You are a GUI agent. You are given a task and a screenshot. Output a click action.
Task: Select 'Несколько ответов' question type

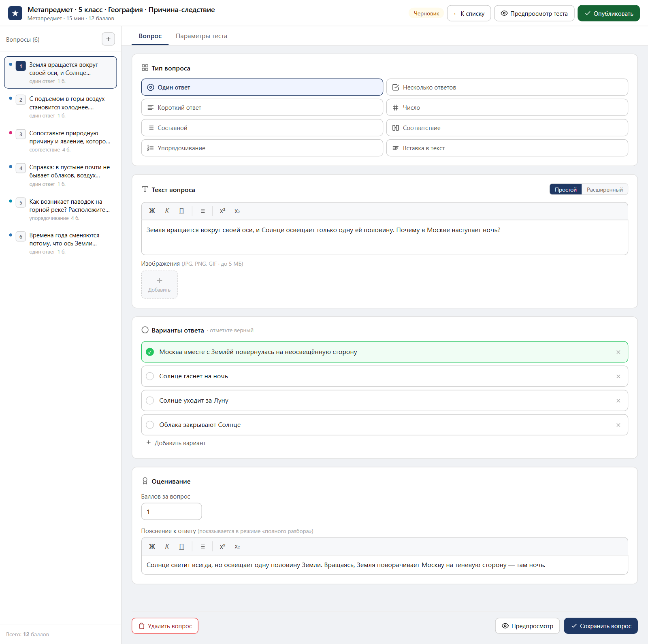(507, 87)
